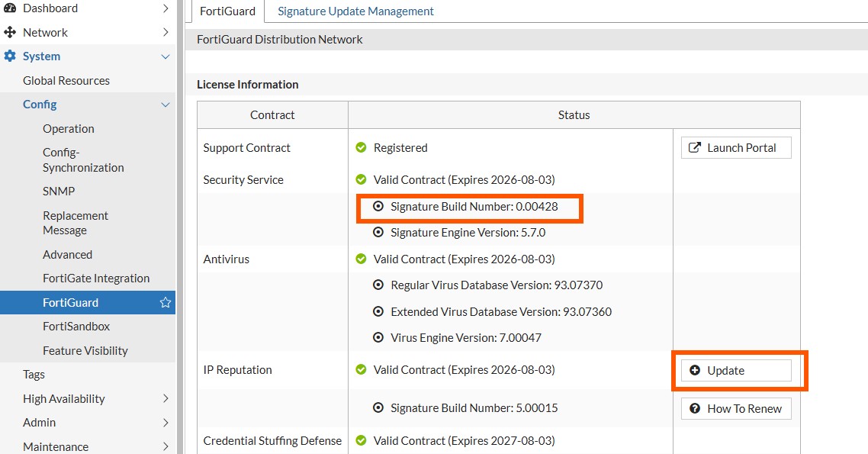Screen dimensions: 868x454
Task: Expand the Admin menu chevron
Action: 166,423
